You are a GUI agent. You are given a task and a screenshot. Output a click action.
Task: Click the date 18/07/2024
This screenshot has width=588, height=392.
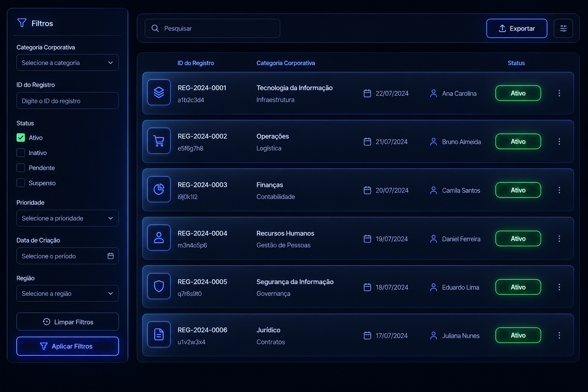(392, 287)
